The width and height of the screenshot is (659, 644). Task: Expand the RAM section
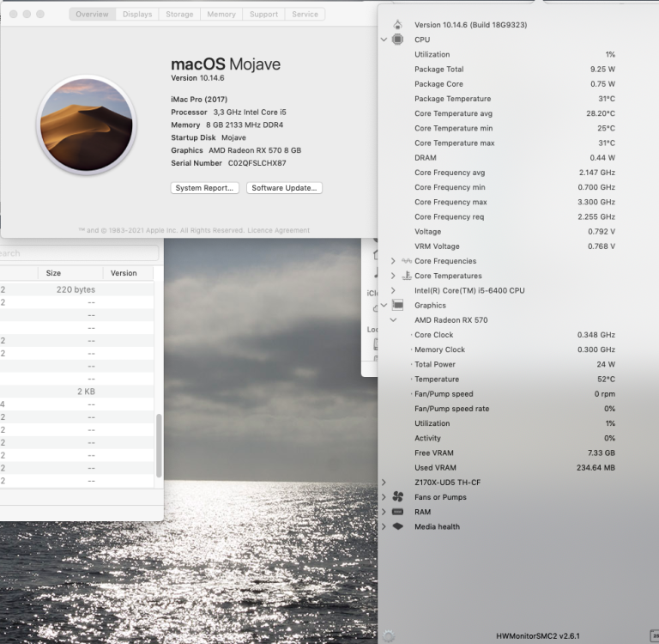[384, 512]
